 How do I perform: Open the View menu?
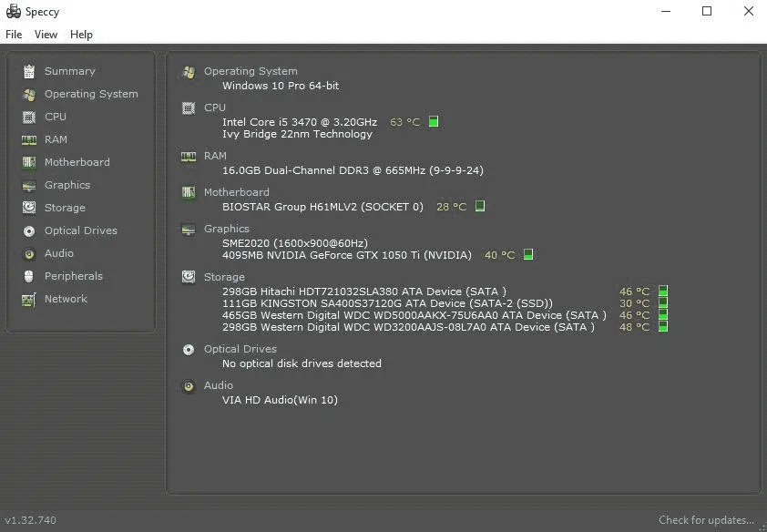click(x=46, y=35)
